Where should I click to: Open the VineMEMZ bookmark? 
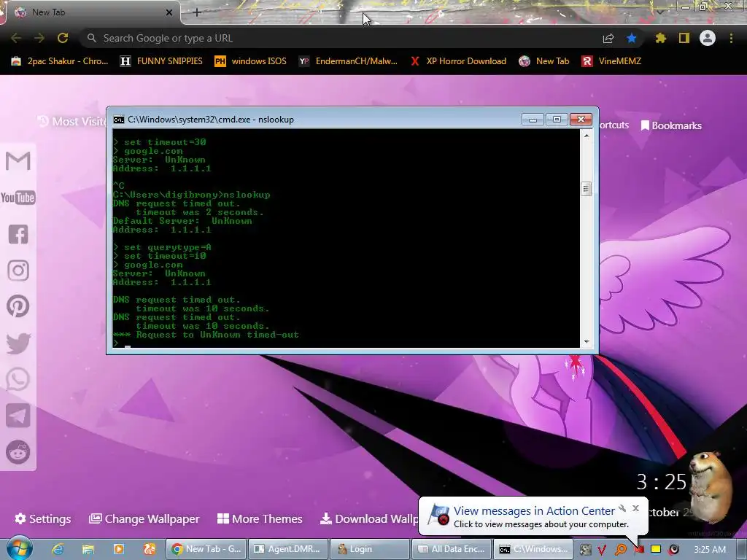611,61
